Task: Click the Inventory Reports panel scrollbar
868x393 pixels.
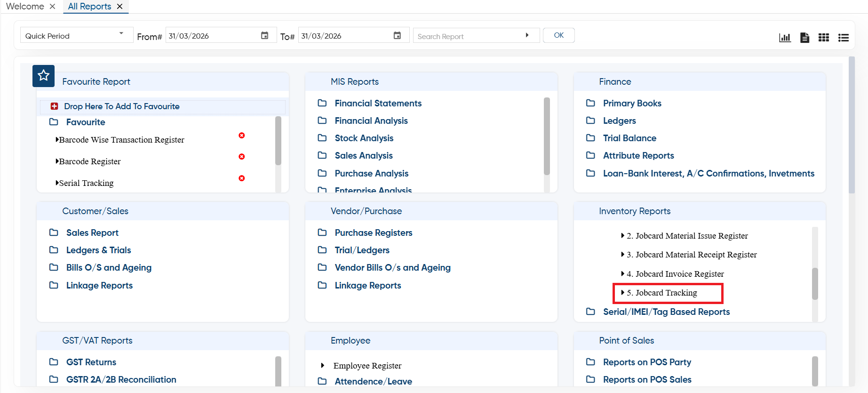Action: tap(815, 283)
